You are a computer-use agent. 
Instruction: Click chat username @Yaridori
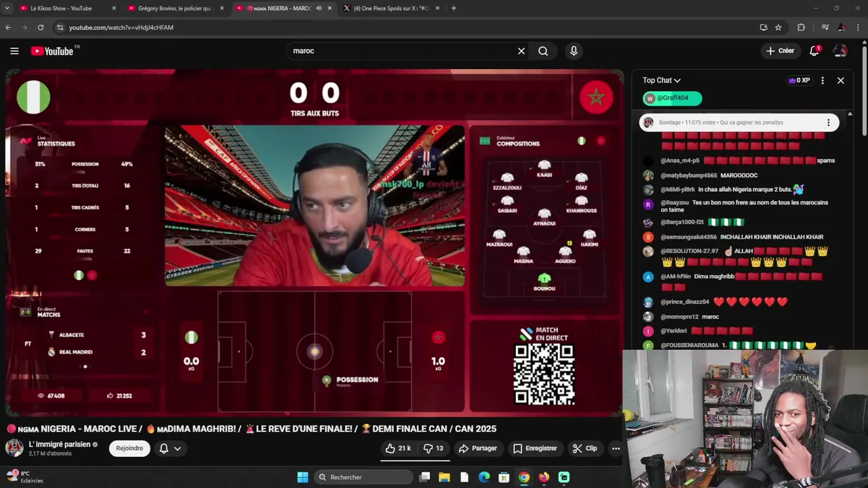pyautogui.click(x=673, y=331)
